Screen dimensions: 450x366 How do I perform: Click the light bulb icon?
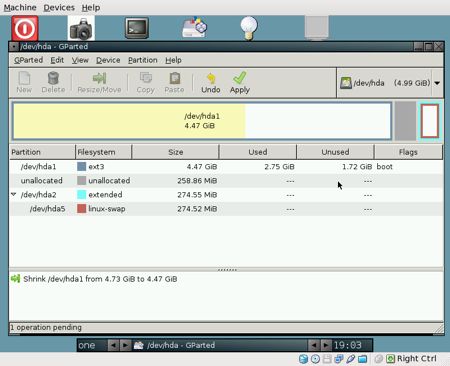249,28
